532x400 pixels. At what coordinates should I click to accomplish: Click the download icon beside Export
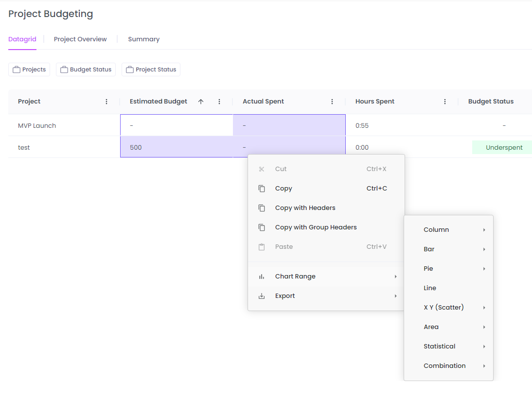coord(262,296)
